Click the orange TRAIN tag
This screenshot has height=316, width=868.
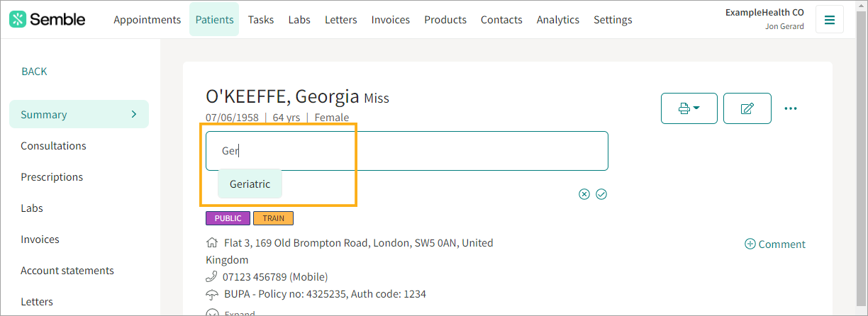click(x=273, y=218)
